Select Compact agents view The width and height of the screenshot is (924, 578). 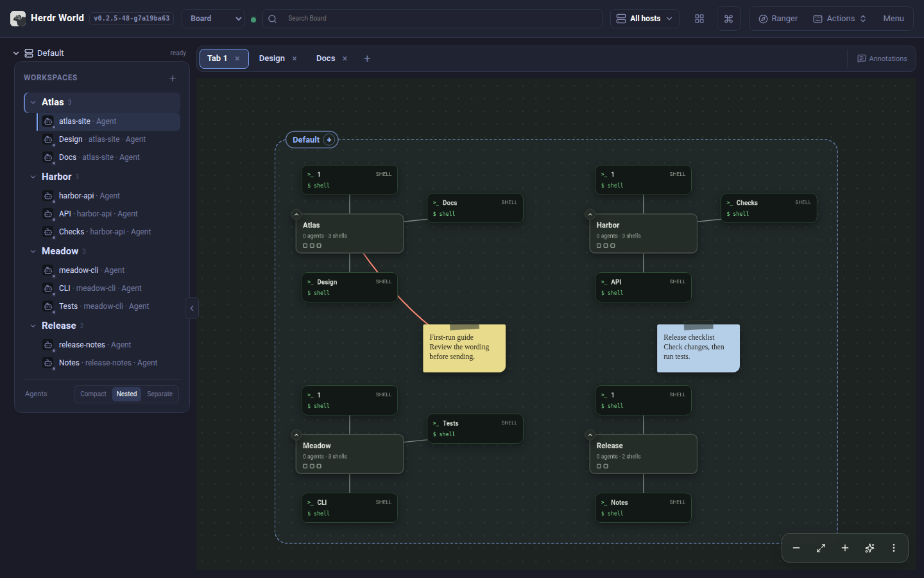pyautogui.click(x=93, y=394)
